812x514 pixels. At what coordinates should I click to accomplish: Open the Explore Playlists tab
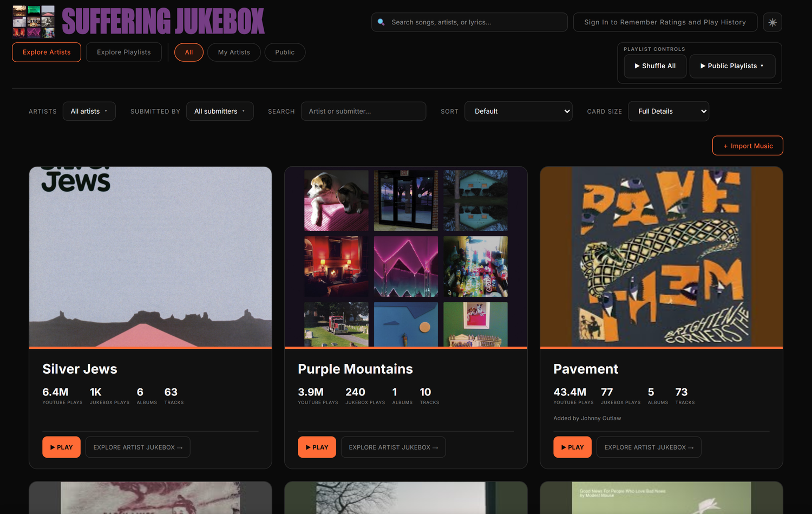(x=124, y=52)
